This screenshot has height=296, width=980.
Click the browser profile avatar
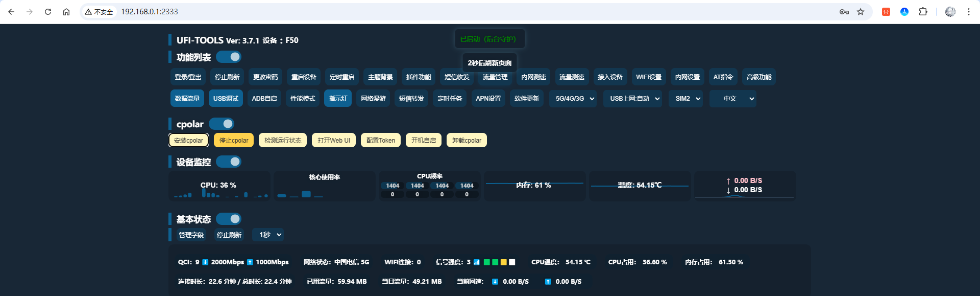click(x=950, y=12)
